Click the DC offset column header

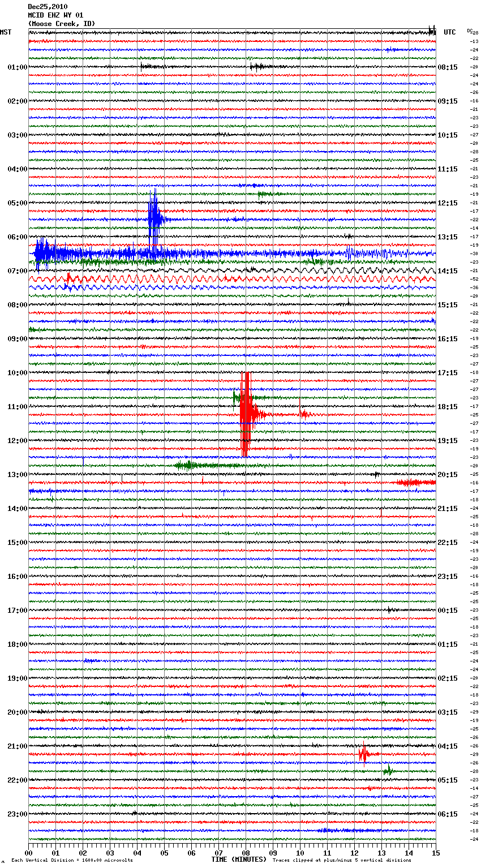point(470,30)
